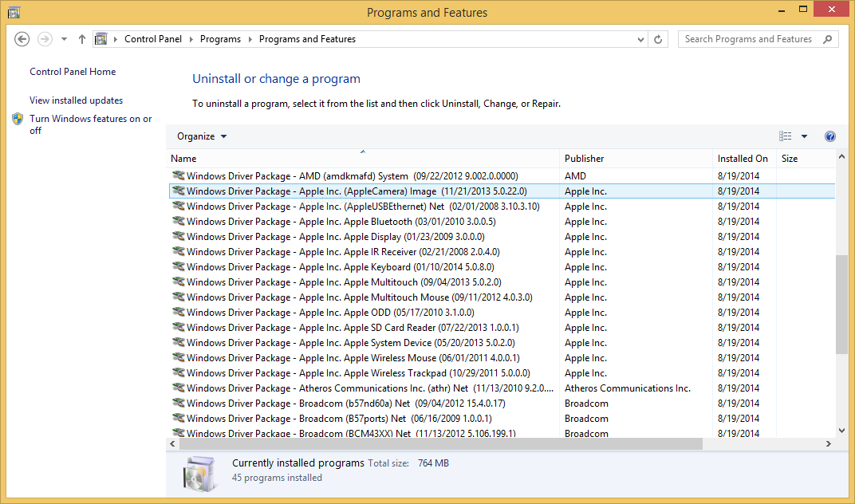Click Atheros Communications Inc. publisher cell

coord(628,388)
